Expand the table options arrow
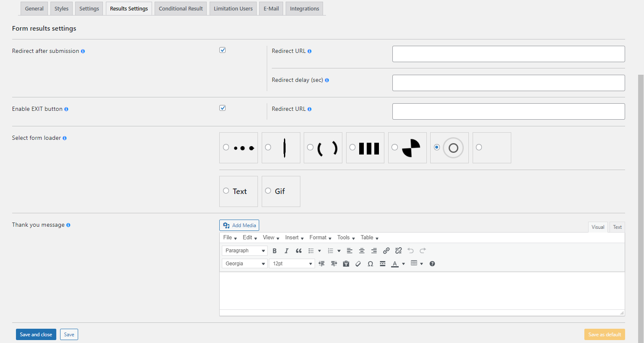 pyautogui.click(x=421, y=264)
